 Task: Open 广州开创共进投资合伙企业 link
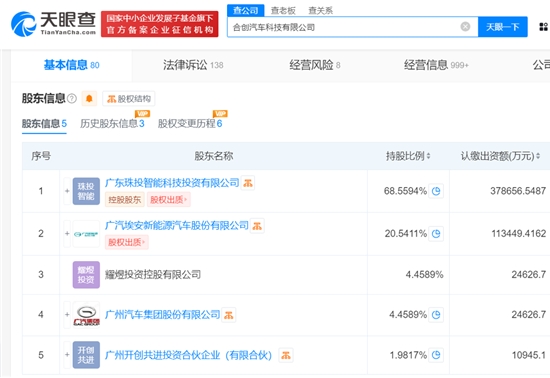pos(188,355)
